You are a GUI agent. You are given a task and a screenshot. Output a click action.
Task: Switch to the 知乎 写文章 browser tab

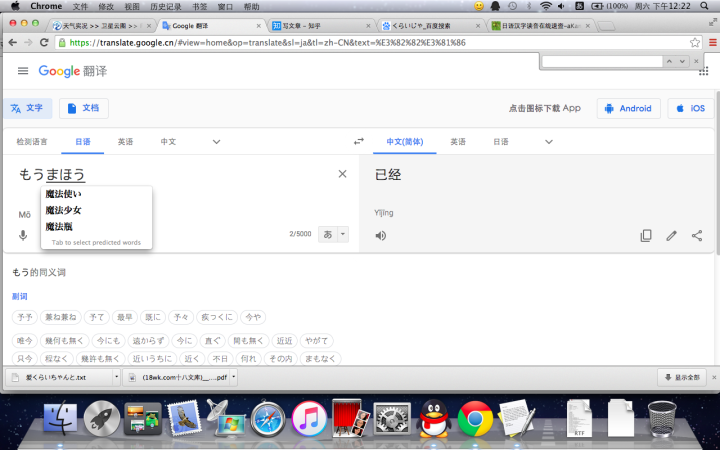[x=321, y=26]
